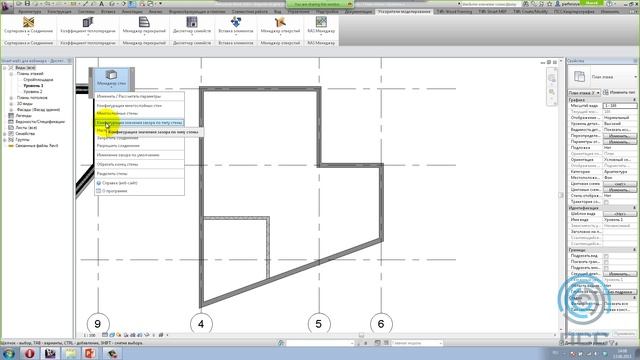Image resolution: width=640 pixels, height=360 pixels.
Task: Choose Конфигурация значения зазора по типу стены
Action: coord(139,122)
